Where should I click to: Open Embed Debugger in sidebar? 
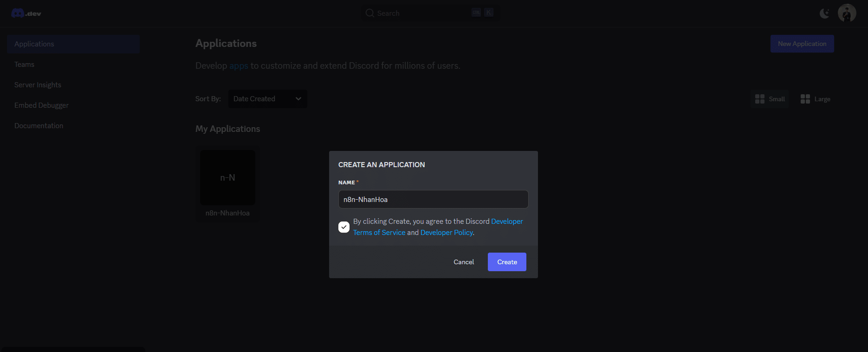(73, 105)
